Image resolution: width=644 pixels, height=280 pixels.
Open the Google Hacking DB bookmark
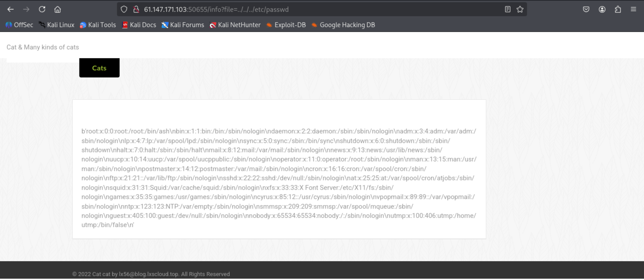click(x=343, y=25)
